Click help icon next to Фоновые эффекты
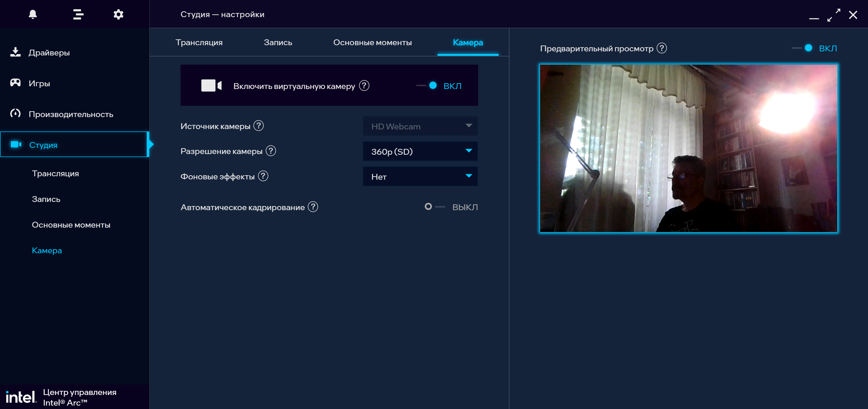This screenshot has height=409, width=868. [263, 176]
